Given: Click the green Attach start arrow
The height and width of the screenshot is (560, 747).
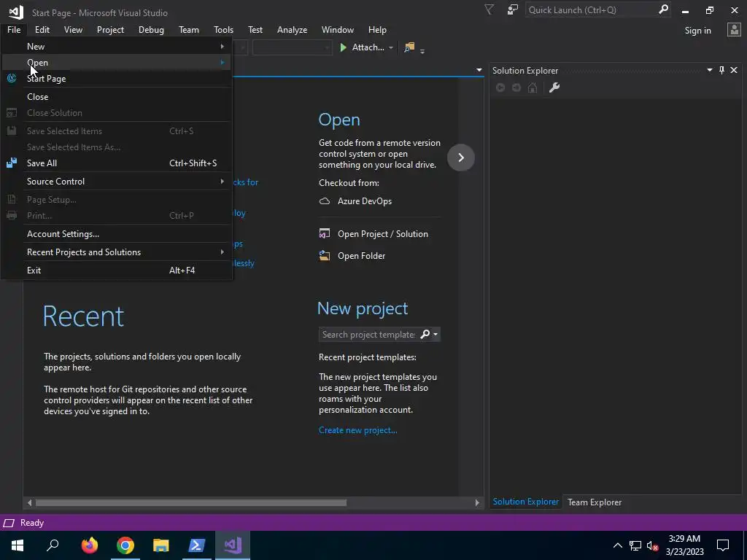Looking at the screenshot, I should pos(343,47).
